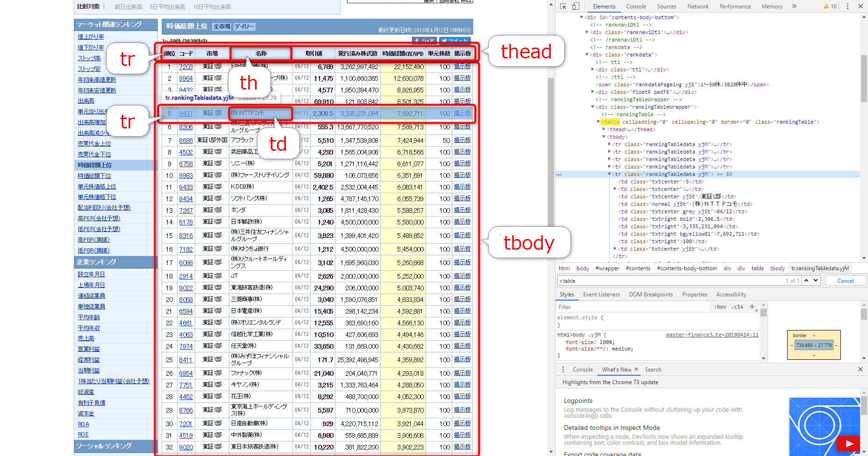Expand the div class="ttl" node
The width and height of the screenshot is (868, 456).
(592, 69)
